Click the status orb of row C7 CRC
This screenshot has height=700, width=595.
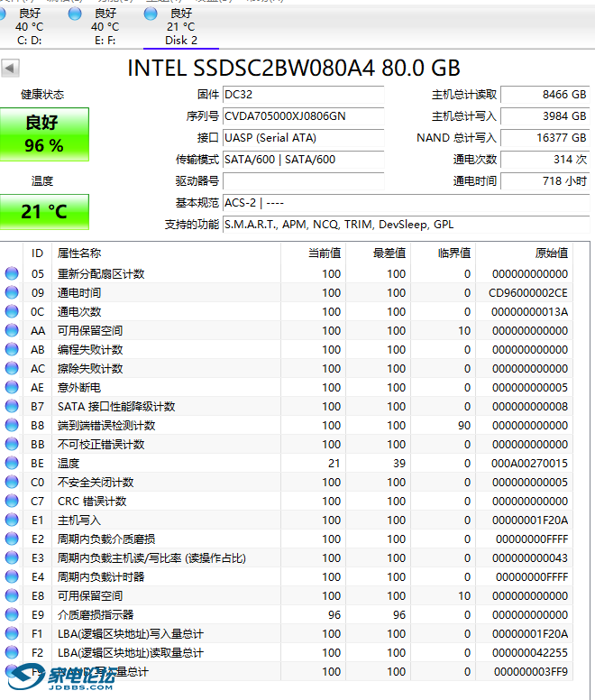pyautogui.click(x=12, y=501)
